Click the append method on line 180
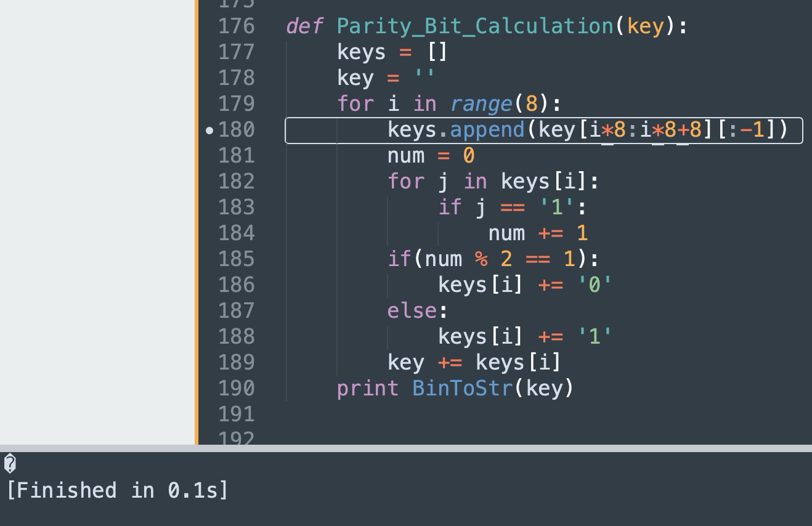This screenshot has width=812, height=526. [x=487, y=130]
